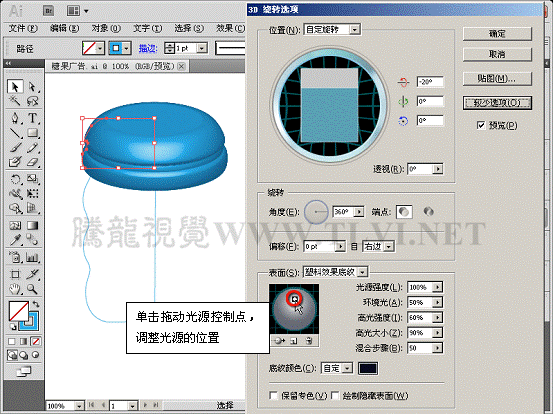Enable the 保留专色 checkbox
Screen dimensions: 553x414
(273, 395)
